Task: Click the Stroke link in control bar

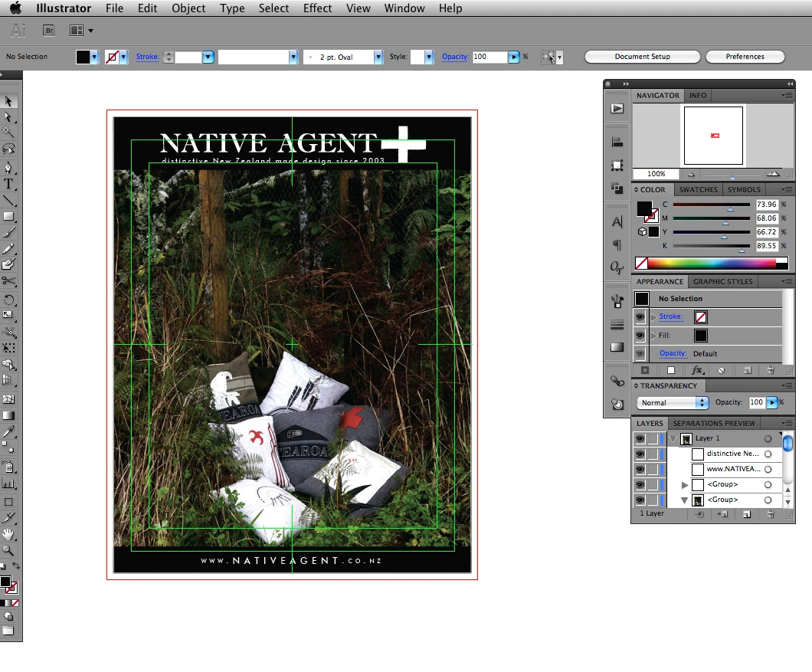Action: (148, 57)
